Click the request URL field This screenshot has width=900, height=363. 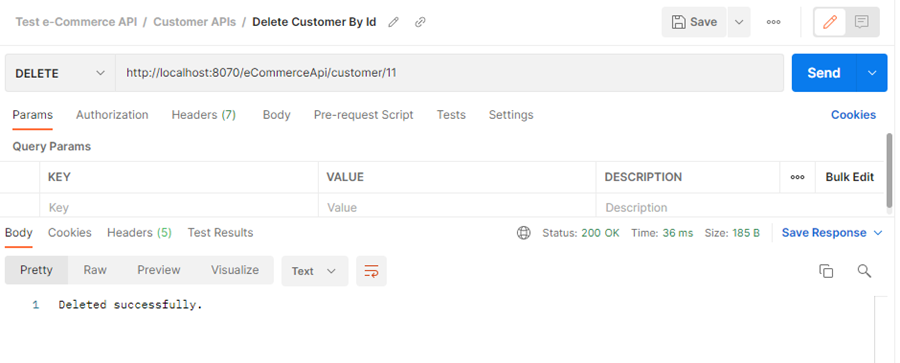tap(449, 73)
